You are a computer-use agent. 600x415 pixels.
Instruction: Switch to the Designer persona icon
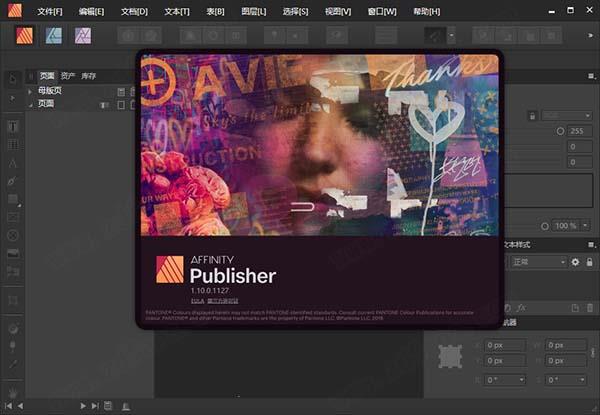coord(54,36)
